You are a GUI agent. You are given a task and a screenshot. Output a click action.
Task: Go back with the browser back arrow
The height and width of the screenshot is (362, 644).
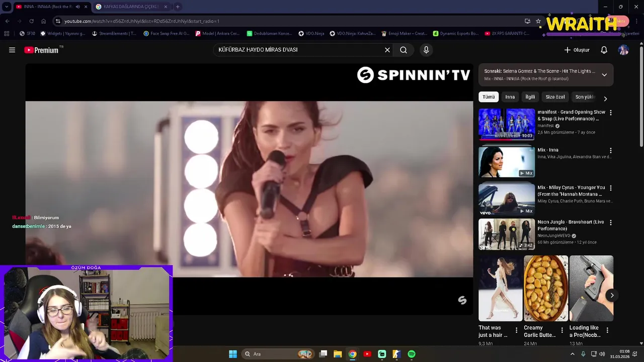pos(7,21)
